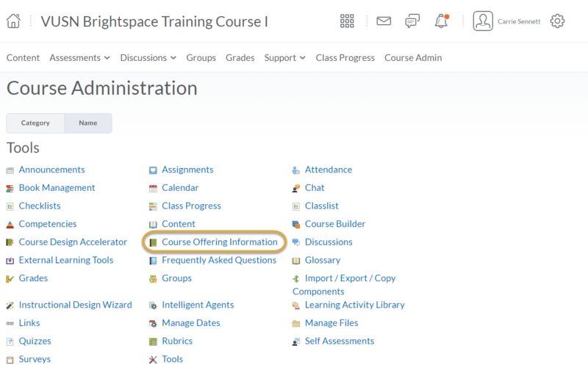Open the admin tools gear icon
This screenshot has height=387, width=588.
click(x=557, y=21)
